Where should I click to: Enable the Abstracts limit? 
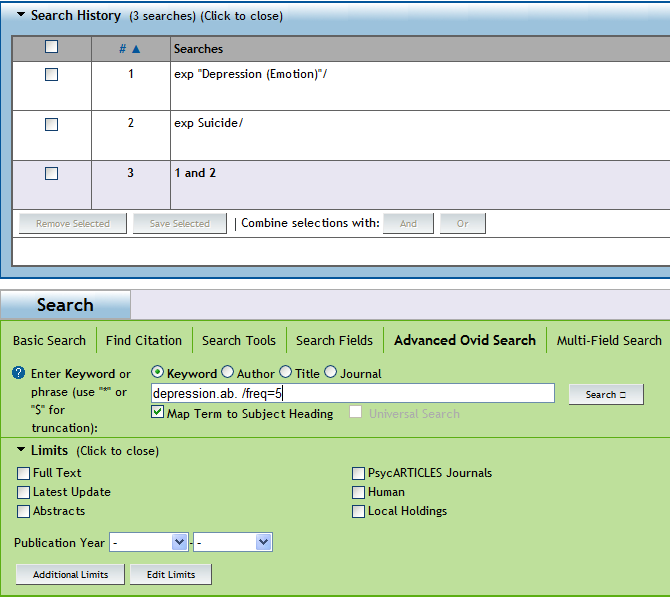pos(23,511)
